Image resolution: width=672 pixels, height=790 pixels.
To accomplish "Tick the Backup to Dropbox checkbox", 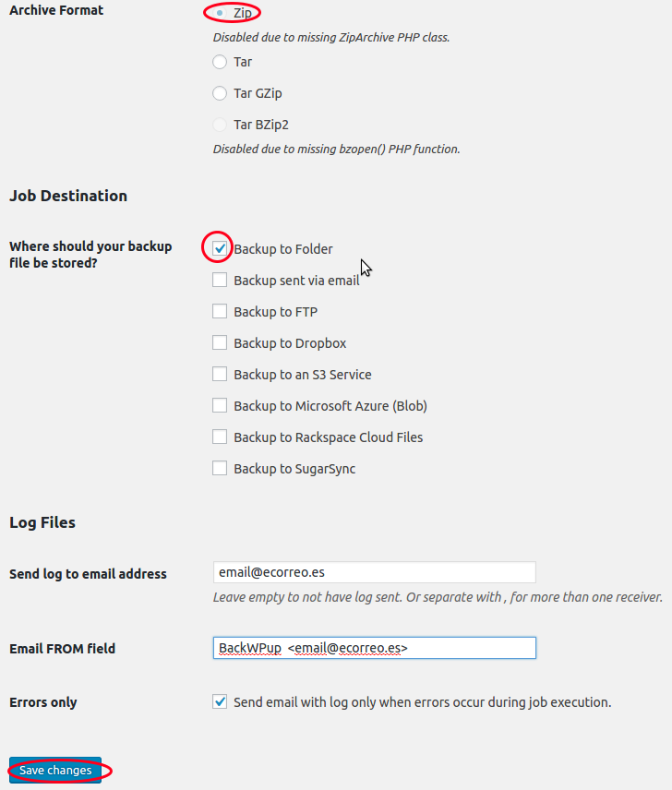I will (x=220, y=342).
